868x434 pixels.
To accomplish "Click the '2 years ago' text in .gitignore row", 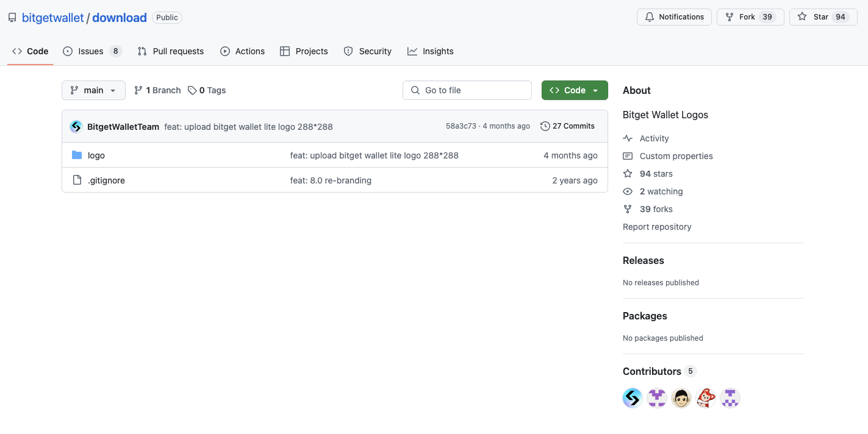I will 575,180.
